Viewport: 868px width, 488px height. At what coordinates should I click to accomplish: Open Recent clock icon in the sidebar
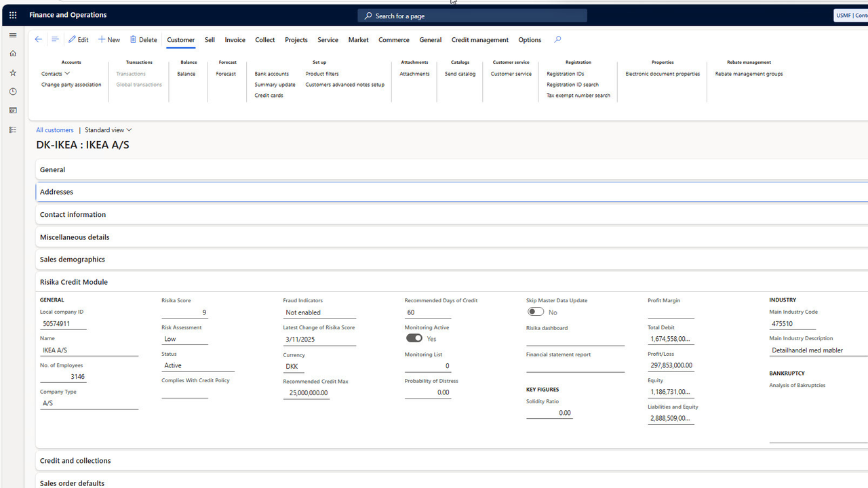tap(13, 91)
